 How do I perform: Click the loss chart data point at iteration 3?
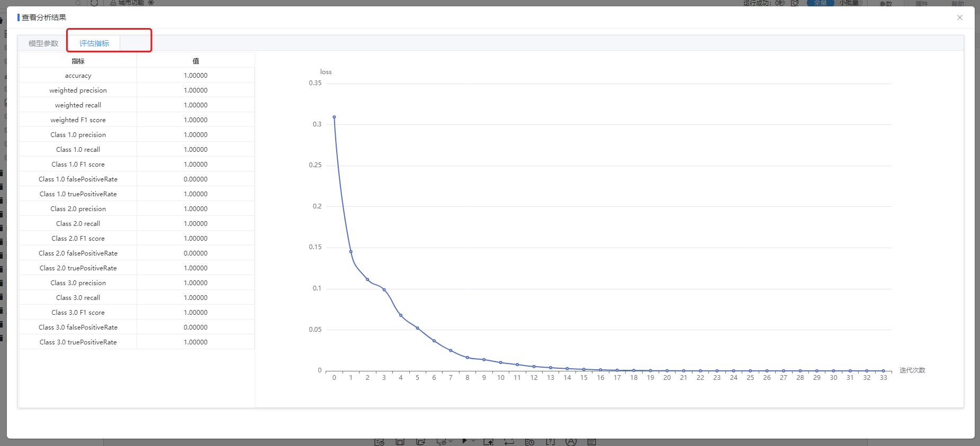click(x=384, y=290)
